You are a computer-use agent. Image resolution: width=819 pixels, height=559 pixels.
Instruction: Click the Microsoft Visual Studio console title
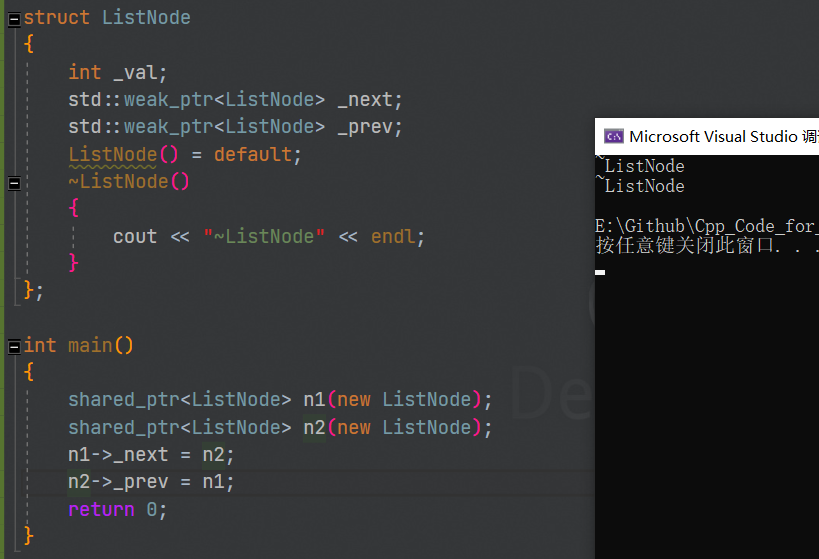(x=723, y=136)
